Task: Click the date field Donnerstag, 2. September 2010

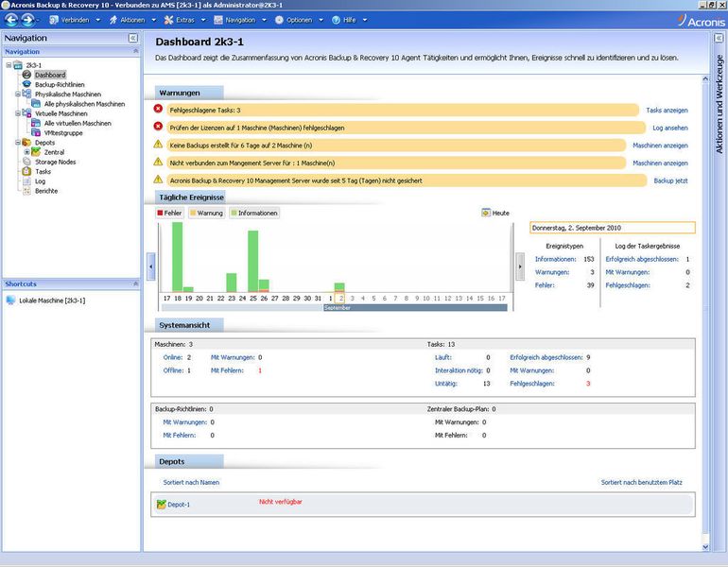Action: coord(613,228)
